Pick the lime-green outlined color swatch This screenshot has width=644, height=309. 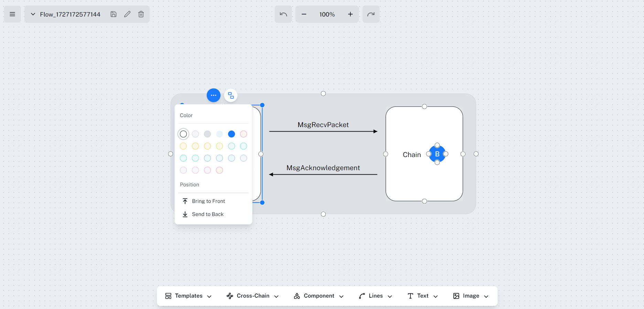click(x=219, y=146)
